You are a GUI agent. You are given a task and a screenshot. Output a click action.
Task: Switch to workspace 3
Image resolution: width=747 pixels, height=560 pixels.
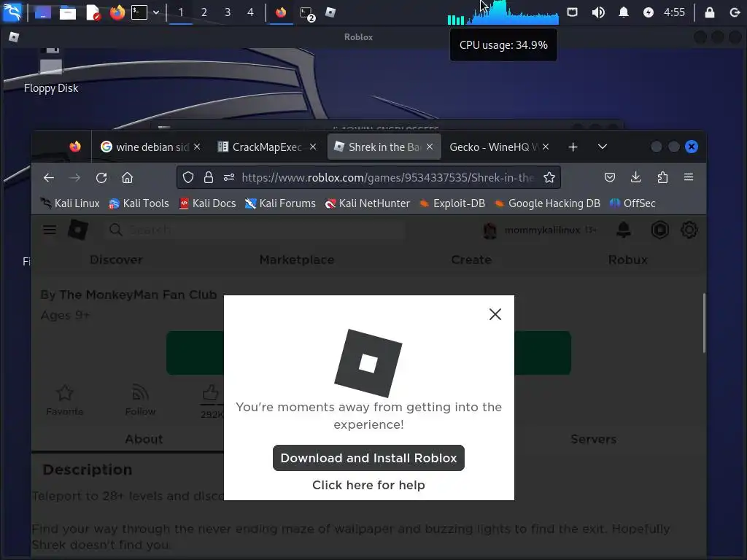[228, 12]
